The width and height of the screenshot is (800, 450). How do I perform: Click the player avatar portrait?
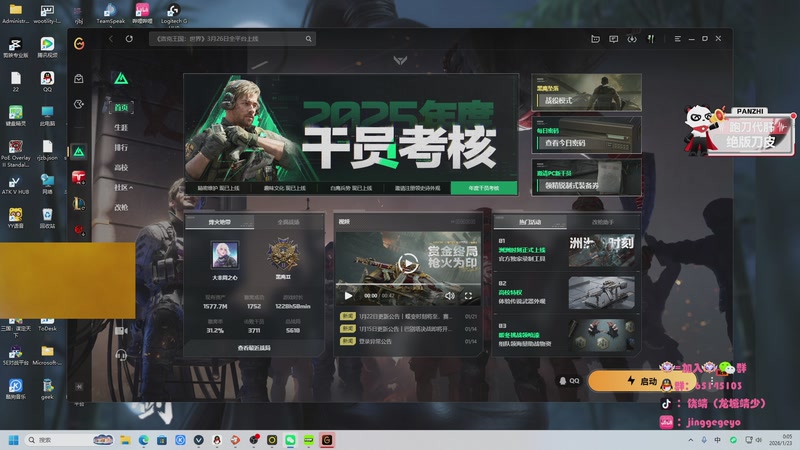click(224, 255)
